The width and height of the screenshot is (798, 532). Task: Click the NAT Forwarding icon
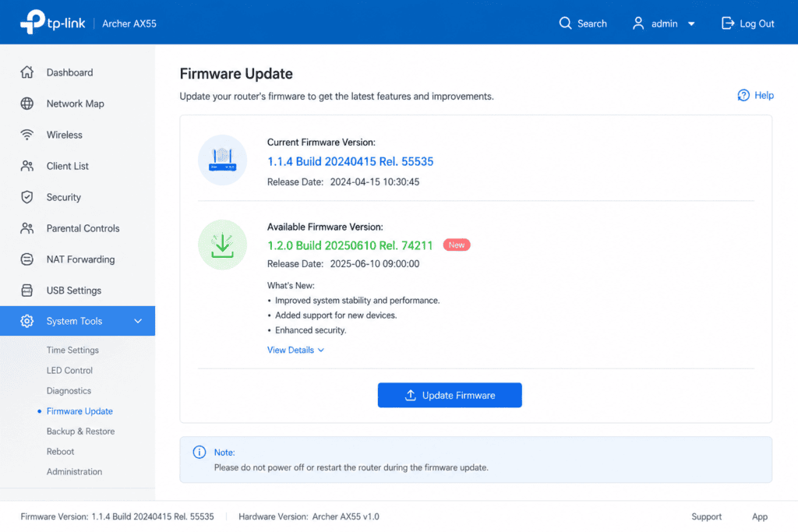click(27, 259)
